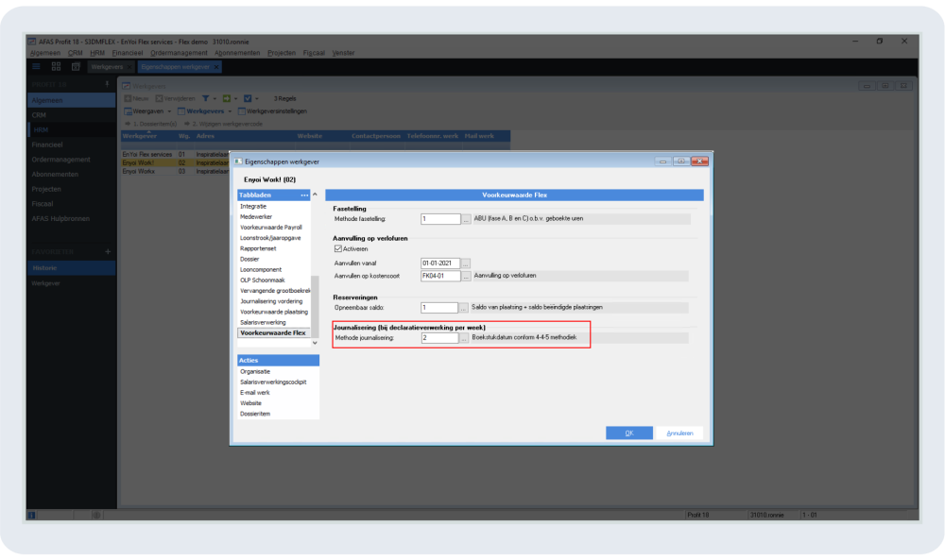Open the Venster menu in the menu bar

[343, 53]
